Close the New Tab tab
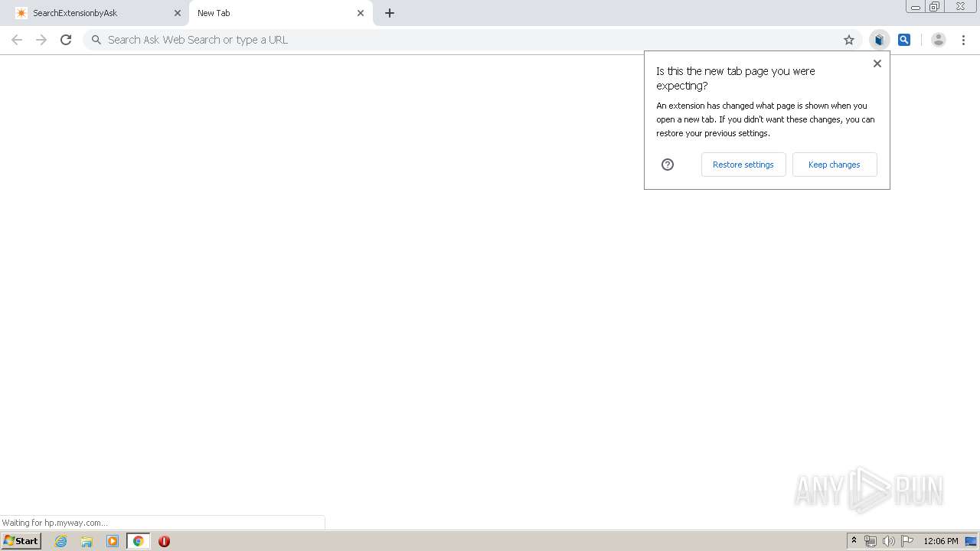 click(x=361, y=13)
